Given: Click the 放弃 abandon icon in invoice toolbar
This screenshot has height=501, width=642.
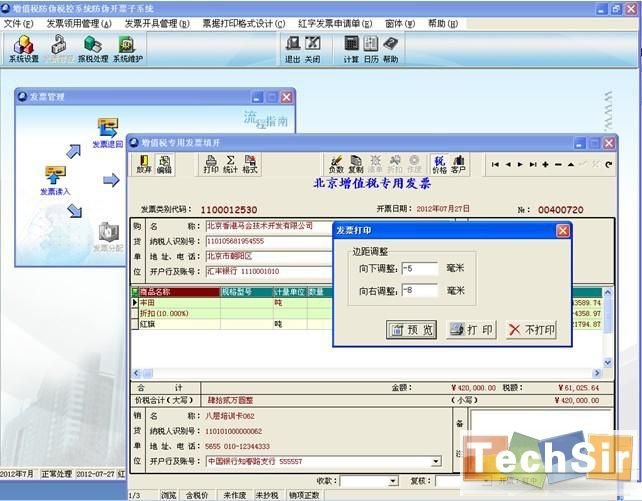Looking at the screenshot, I should 144,164.
